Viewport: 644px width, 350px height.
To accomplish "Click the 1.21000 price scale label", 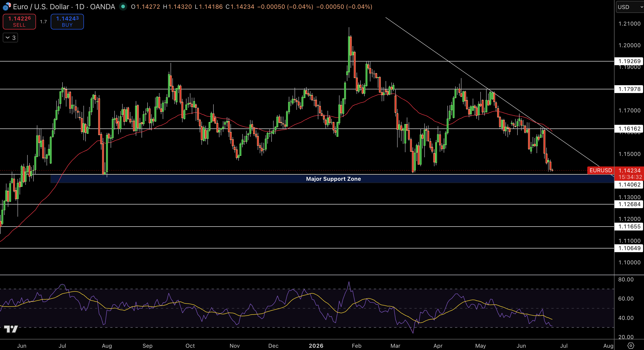I will [x=629, y=24].
